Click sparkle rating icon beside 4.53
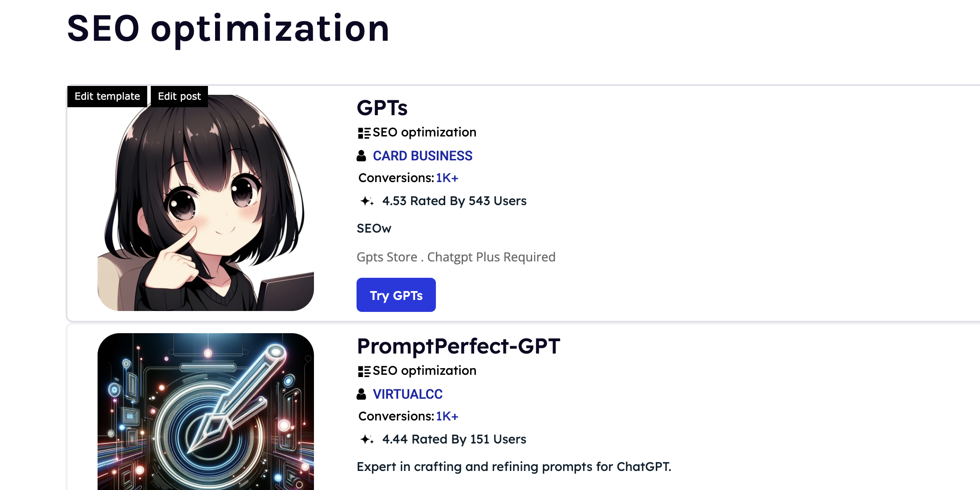This screenshot has width=980, height=490. 367,201
